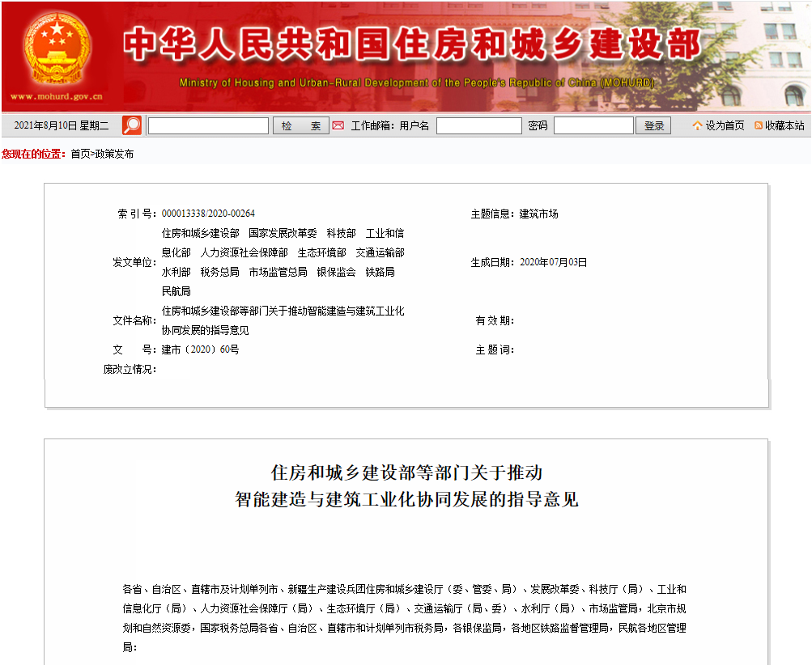812x665 pixels.
Task: Click the red envelope icon before 工作邮箱
Action: (x=338, y=125)
